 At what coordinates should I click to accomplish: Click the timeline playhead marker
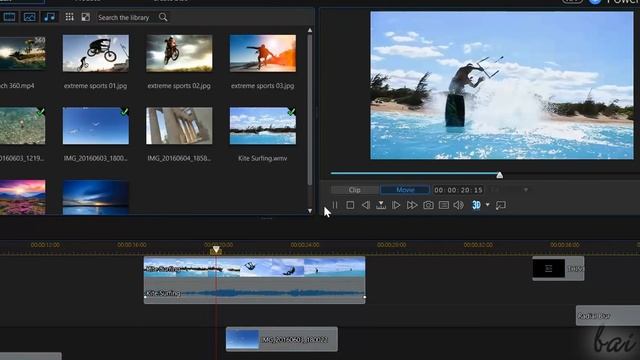[216, 249]
